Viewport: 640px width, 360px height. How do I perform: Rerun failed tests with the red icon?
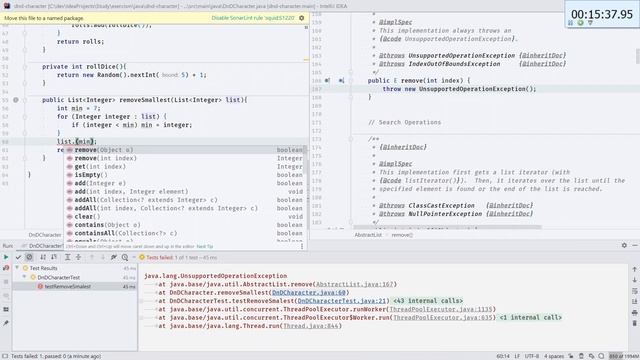pos(6,268)
